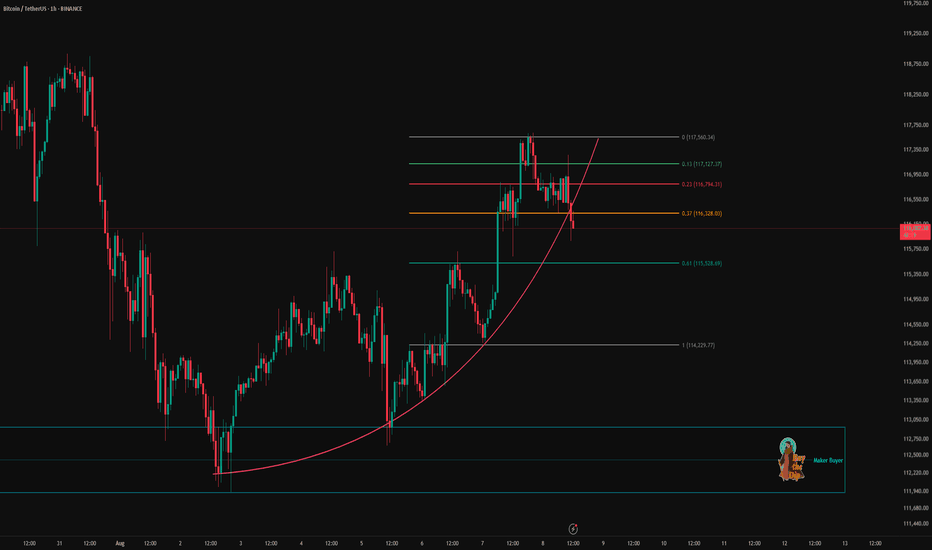Click the 116,550.00 price axis label
The width and height of the screenshot is (932, 550).
tap(916, 199)
